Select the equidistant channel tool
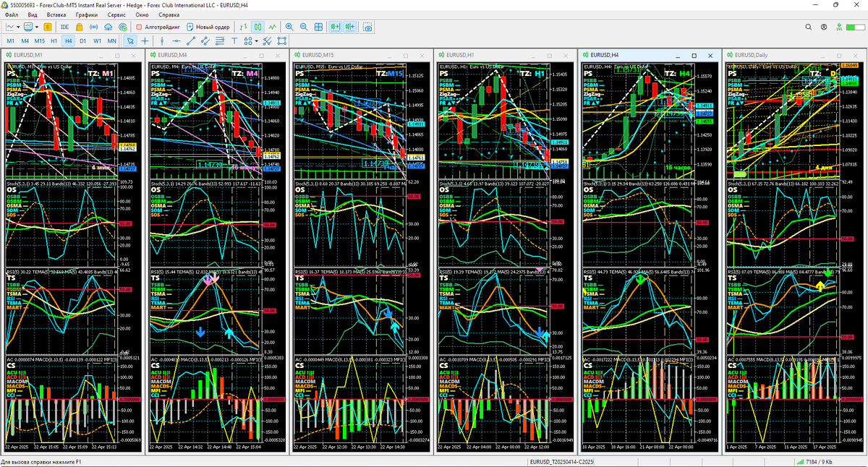 pos(205,41)
